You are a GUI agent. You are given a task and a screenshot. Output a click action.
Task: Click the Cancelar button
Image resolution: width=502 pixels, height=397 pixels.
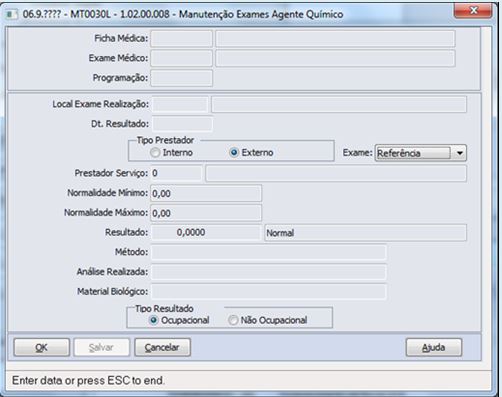162,348
